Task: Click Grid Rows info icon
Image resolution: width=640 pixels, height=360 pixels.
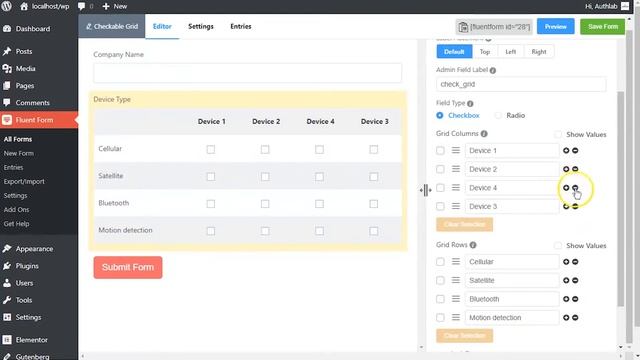Action: pyautogui.click(x=473, y=245)
